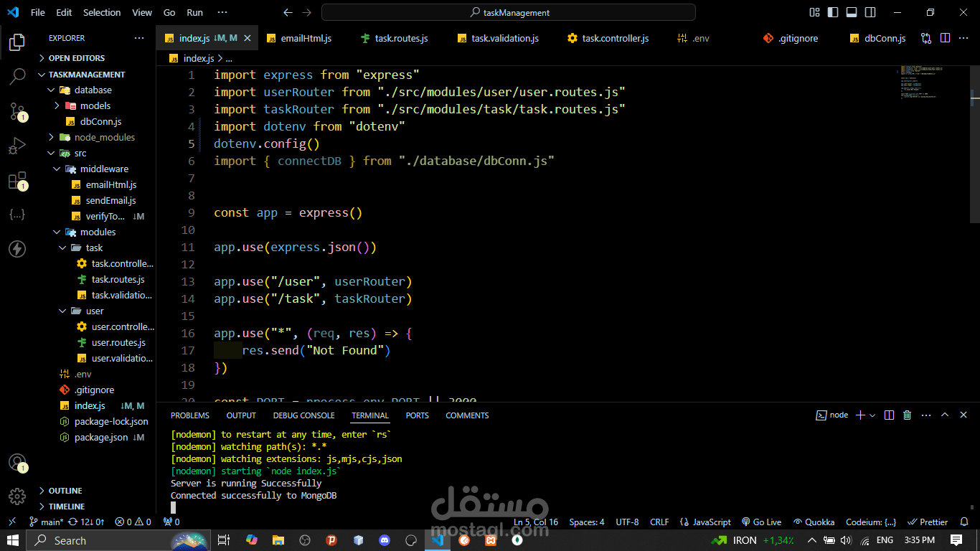The width and height of the screenshot is (980, 551).
Task: Click the Explorer more actions ellipsis
Action: 139,38
